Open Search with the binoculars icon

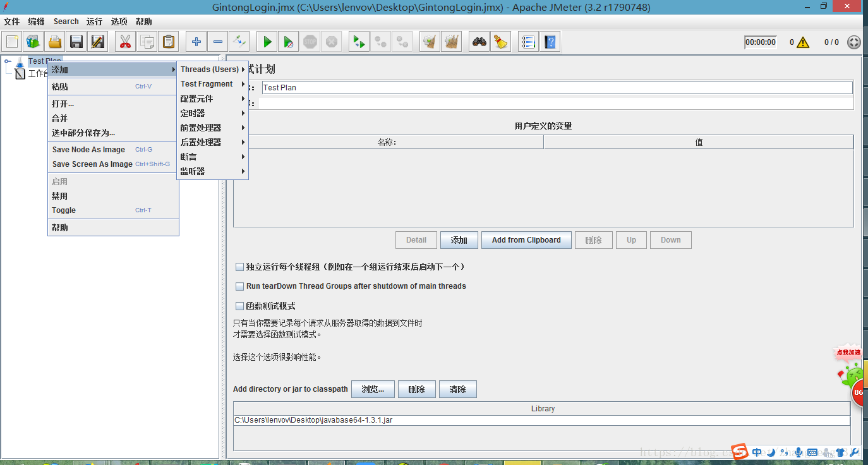pos(479,42)
